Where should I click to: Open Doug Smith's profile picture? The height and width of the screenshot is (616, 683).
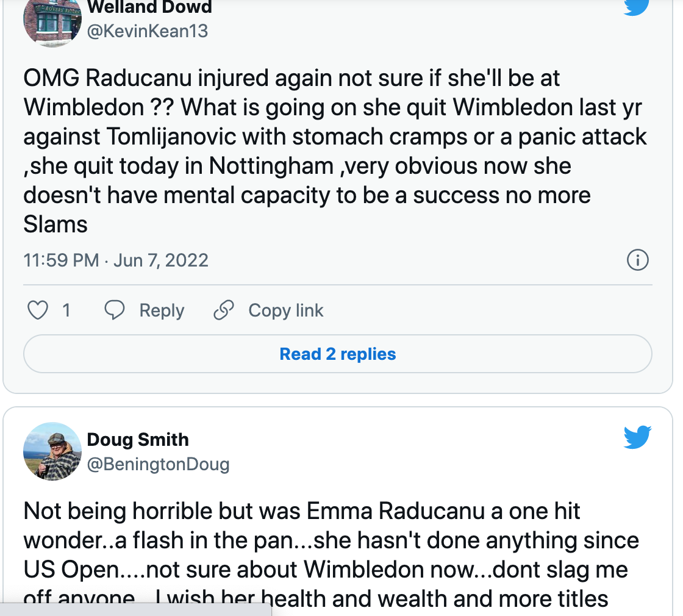pos(52,451)
